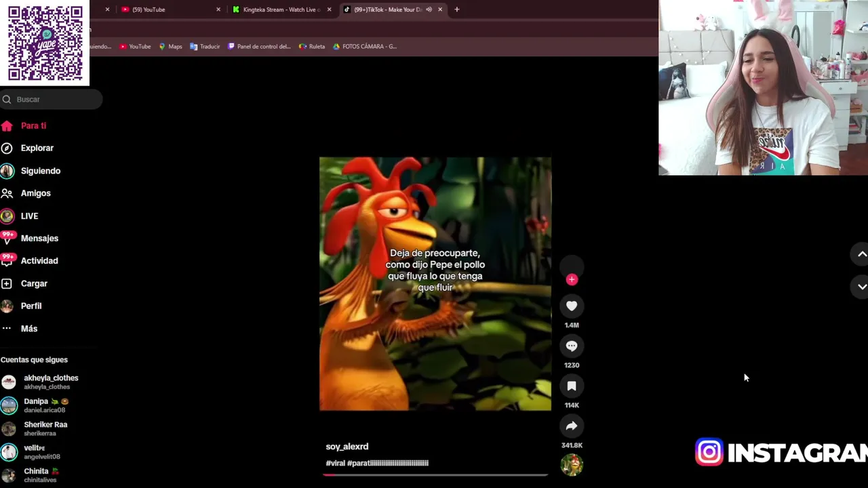868x488 pixels.
Task: Open Ruleta bookmark
Action: (312, 46)
